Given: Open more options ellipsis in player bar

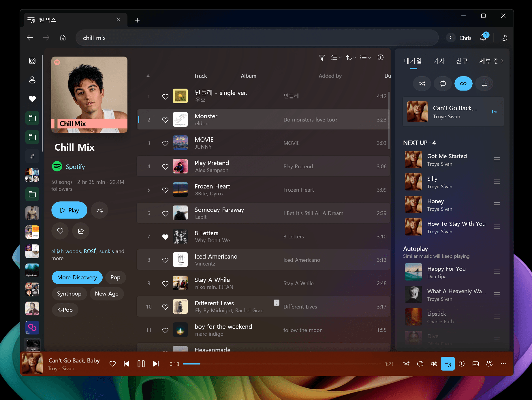Looking at the screenshot, I should [x=503, y=364].
